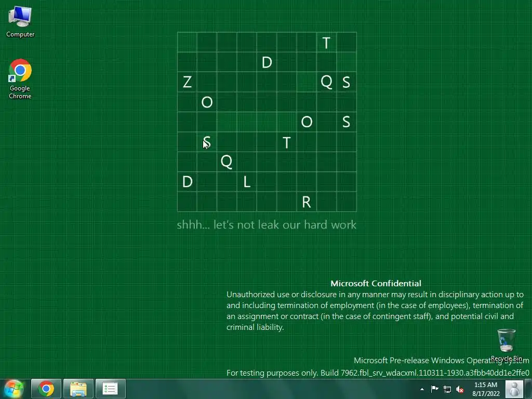Click the user tile icon in the taskbar
This screenshot has width=532, height=399.
514,389
